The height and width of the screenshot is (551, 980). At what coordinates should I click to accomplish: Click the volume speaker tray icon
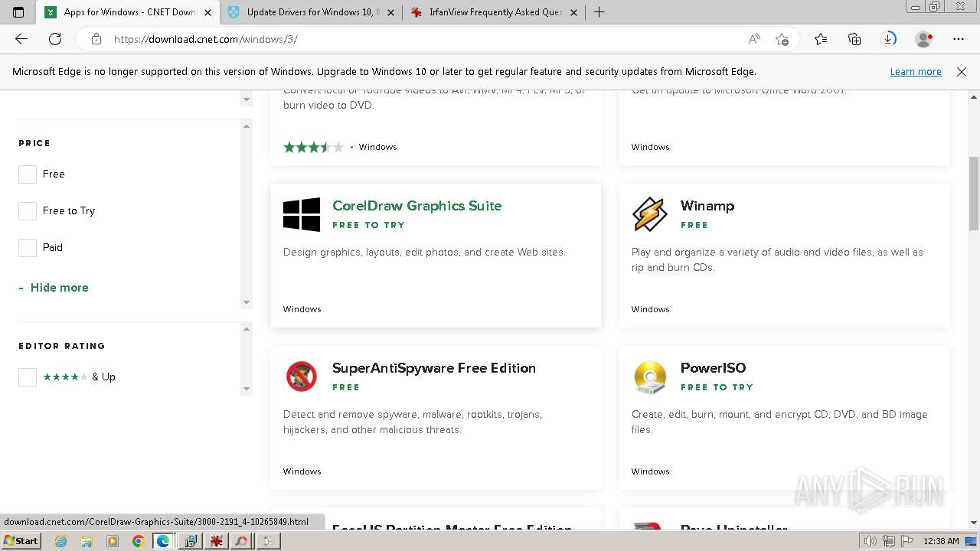(871, 541)
